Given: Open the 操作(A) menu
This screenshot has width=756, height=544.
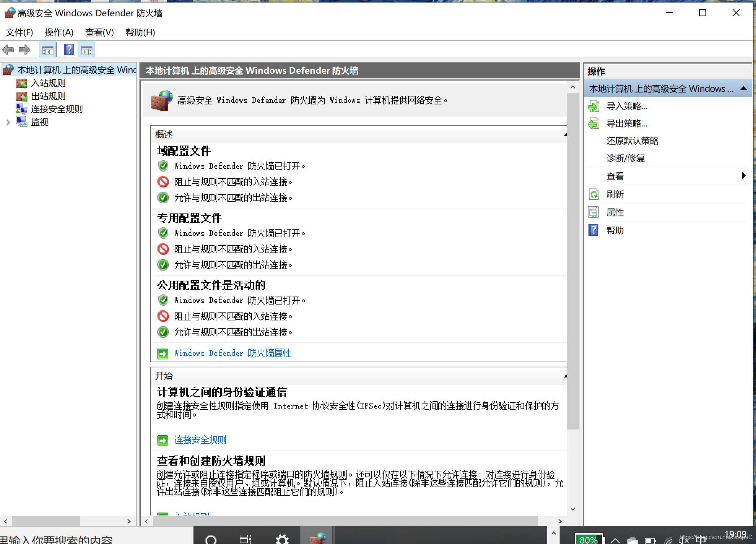Looking at the screenshot, I should pos(59,33).
